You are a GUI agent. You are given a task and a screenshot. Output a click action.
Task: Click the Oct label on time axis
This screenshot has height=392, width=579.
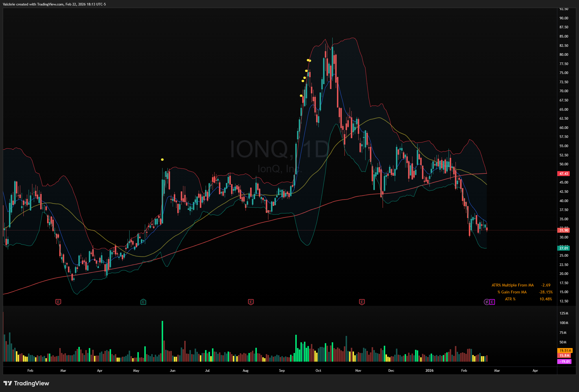click(318, 371)
